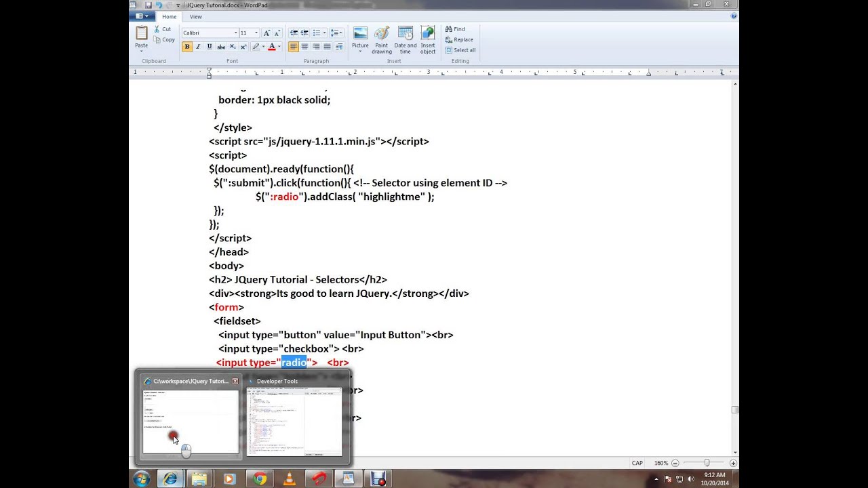The width and height of the screenshot is (868, 488).
Task: Click Replace in Editing group
Action: pos(459,39)
